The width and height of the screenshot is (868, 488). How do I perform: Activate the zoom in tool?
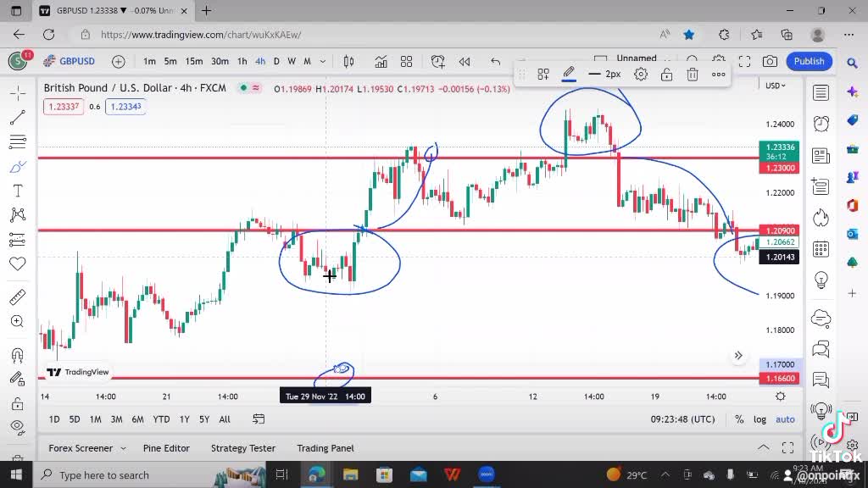pyautogui.click(x=18, y=321)
